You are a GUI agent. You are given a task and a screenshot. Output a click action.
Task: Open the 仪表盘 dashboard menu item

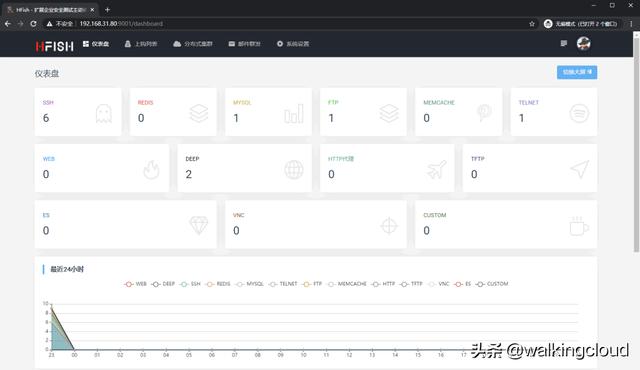96,44
